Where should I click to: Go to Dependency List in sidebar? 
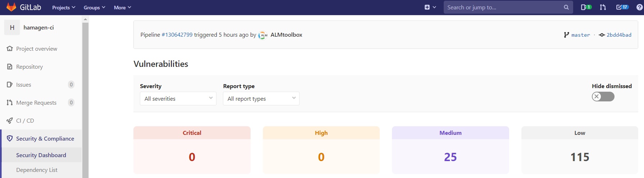[37, 170]
